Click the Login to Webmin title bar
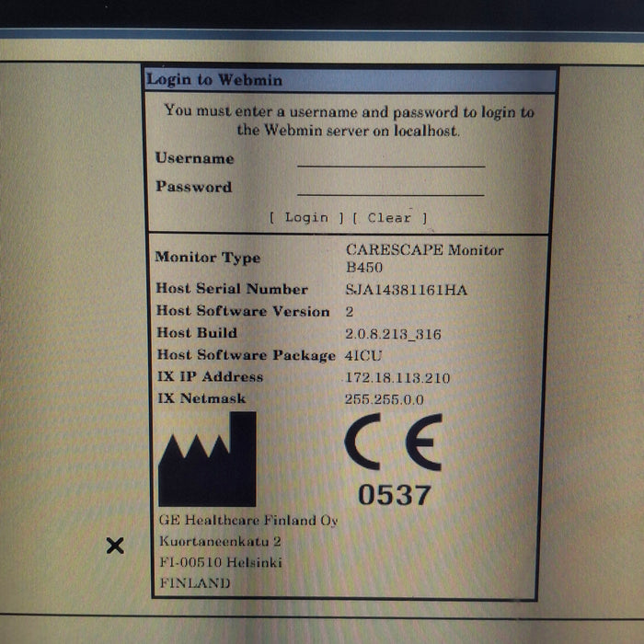This screenshot has height=644, width=644. pos(351,80)
